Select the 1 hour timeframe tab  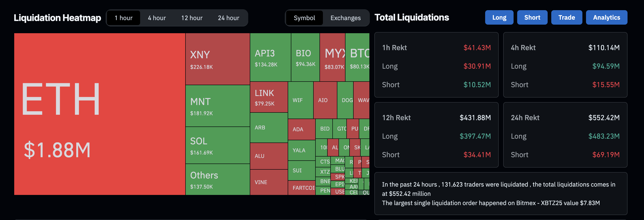coord(123,18)
